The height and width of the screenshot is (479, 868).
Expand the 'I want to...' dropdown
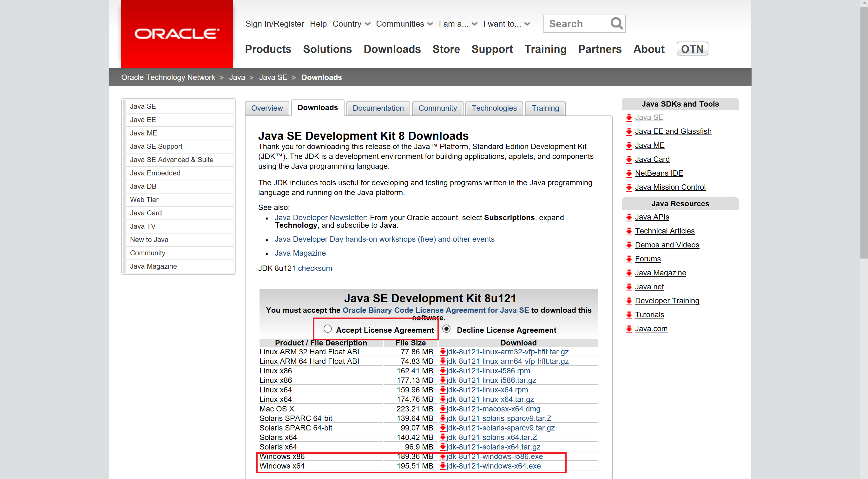[506, 24]
